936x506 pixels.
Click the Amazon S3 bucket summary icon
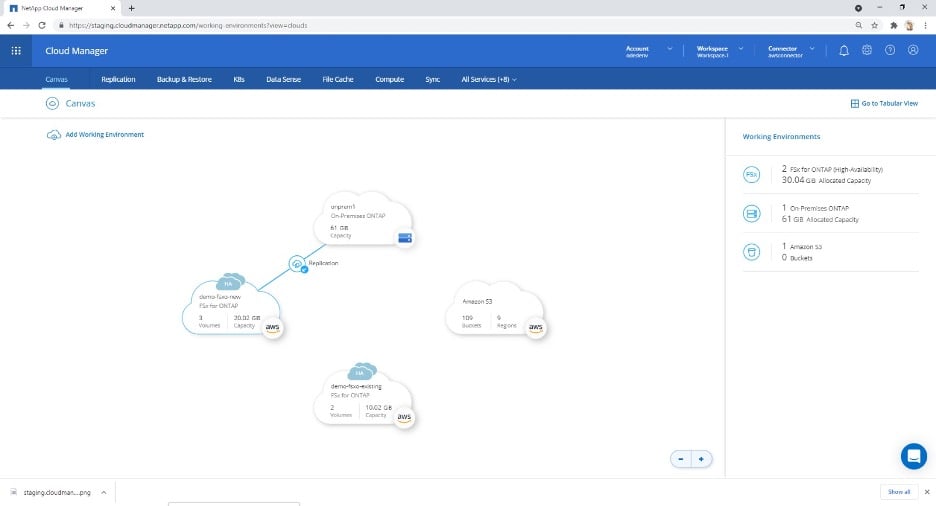pos(751,252)
